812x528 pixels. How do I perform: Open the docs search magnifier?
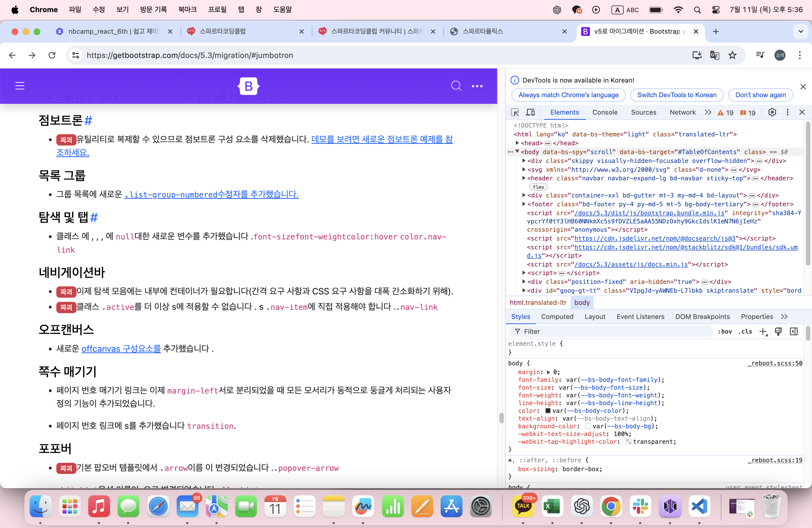point(456,86)
